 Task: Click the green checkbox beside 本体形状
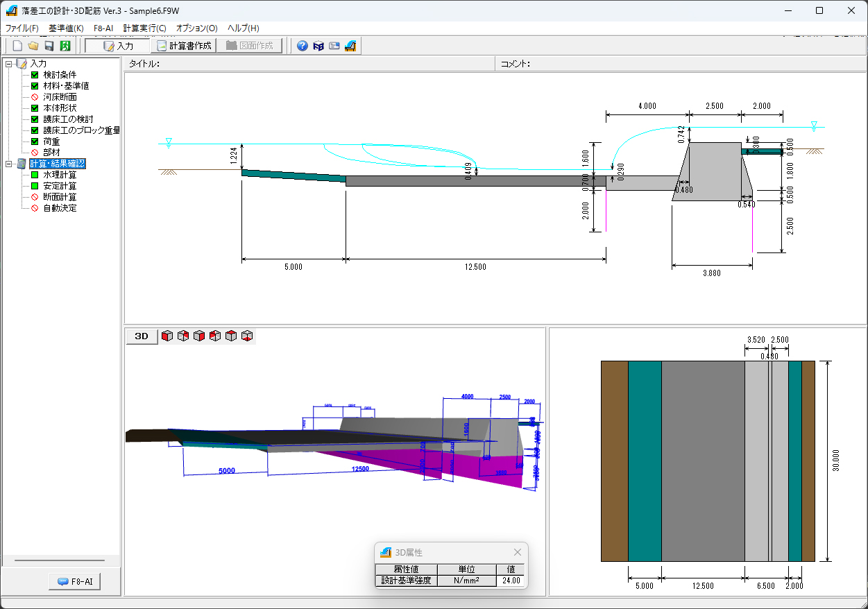pyautogui.click(x=35, y=108)
